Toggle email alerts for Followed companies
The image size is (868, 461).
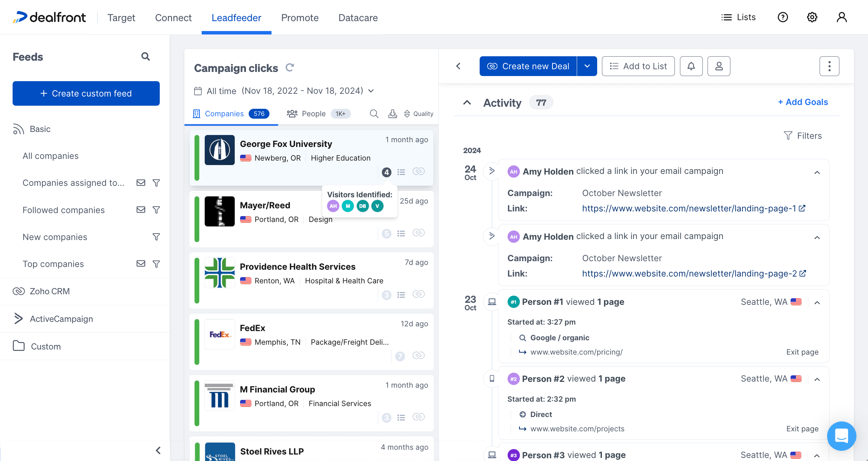(141, 210)
